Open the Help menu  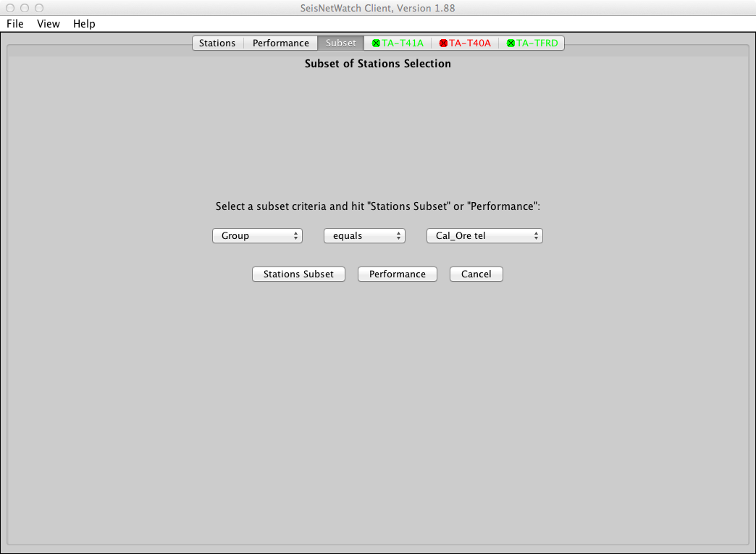click(x=84, y=24)
